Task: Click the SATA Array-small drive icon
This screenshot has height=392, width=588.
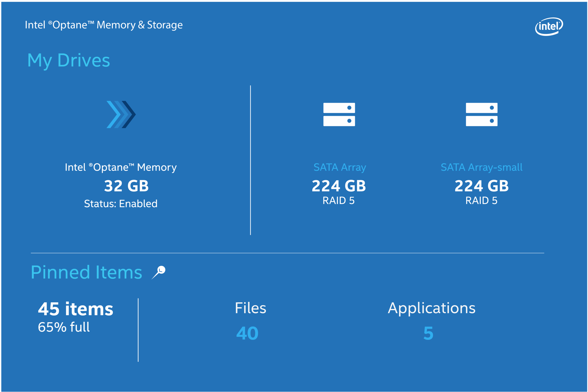Action: 481,115
